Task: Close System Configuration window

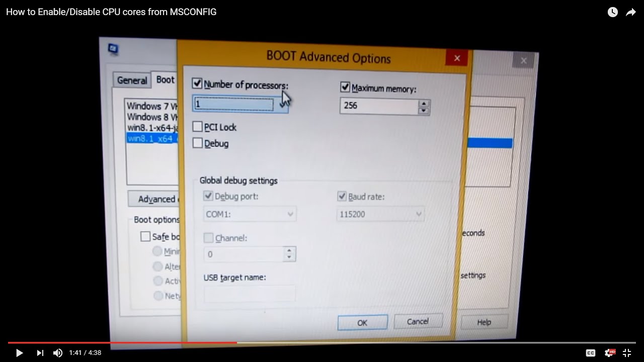Action: pyautogui.click(x=524, y=60)
